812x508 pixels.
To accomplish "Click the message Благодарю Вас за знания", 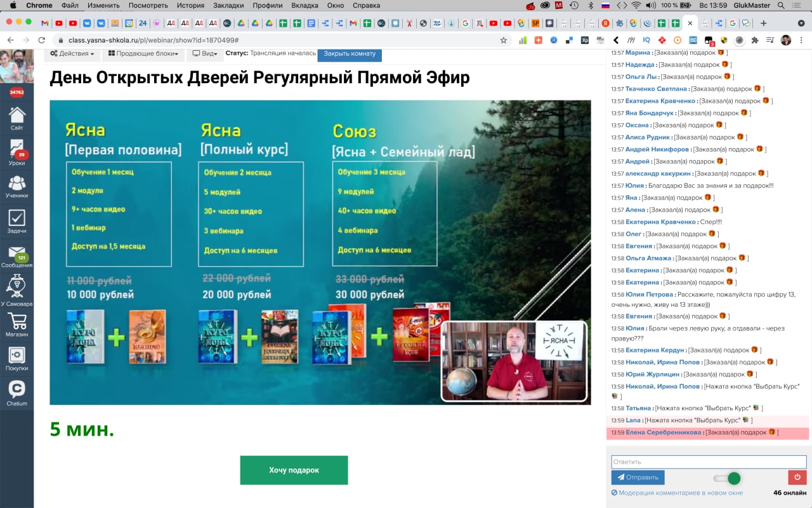I will [x=711, y=185].
